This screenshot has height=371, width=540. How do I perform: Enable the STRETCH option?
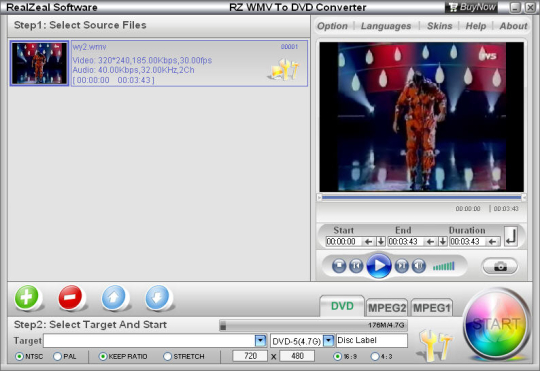click(x=167, y=357)
